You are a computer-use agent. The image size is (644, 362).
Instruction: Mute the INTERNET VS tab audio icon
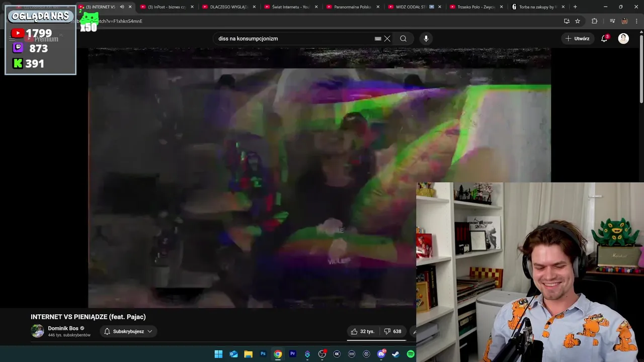pyautogui.click(x=122, y=7)
